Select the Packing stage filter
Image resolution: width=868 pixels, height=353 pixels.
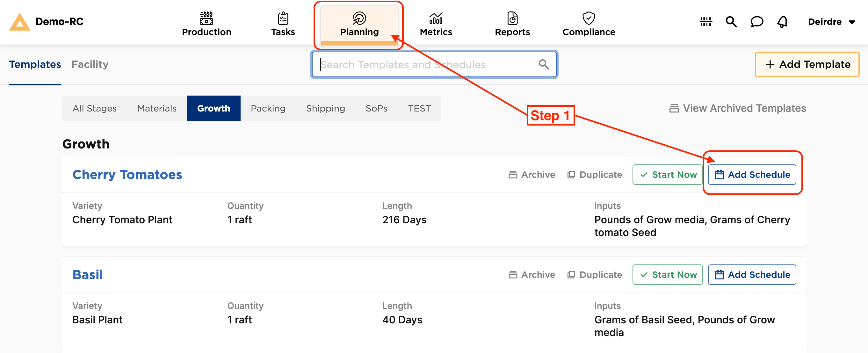(268, 108)
